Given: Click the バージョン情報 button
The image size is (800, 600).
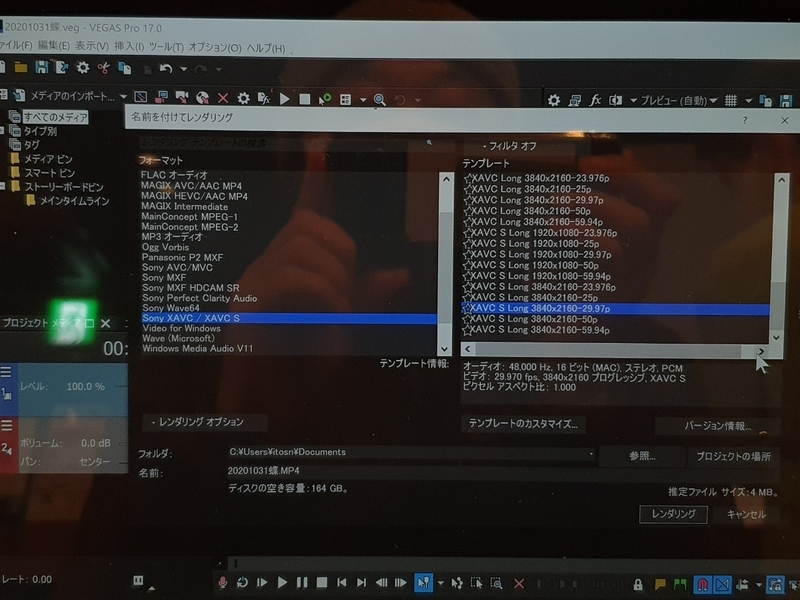Looking at the screenshot, I should click(717, 426).
